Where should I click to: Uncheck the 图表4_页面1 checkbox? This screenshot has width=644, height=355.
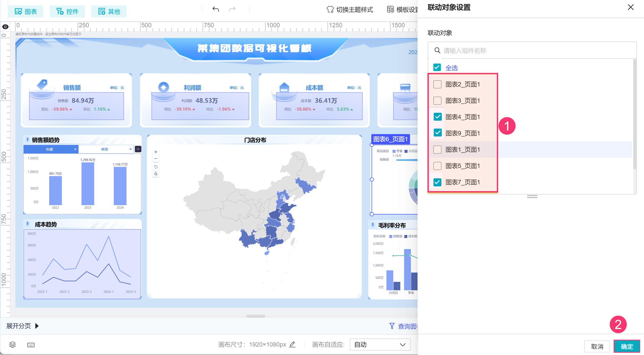(437, 117)
